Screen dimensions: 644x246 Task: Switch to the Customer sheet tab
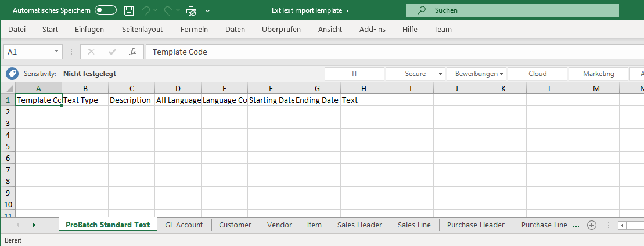coord(235,225)
